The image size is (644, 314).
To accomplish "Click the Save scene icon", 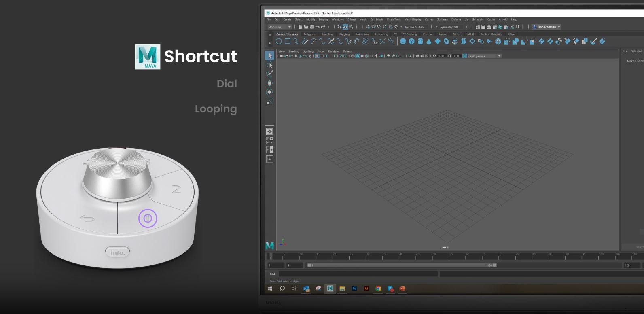I will click(311, 27).
